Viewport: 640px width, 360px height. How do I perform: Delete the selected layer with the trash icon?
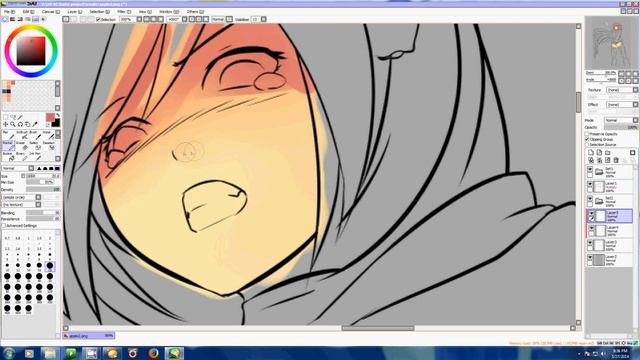(x=616, y=160)
